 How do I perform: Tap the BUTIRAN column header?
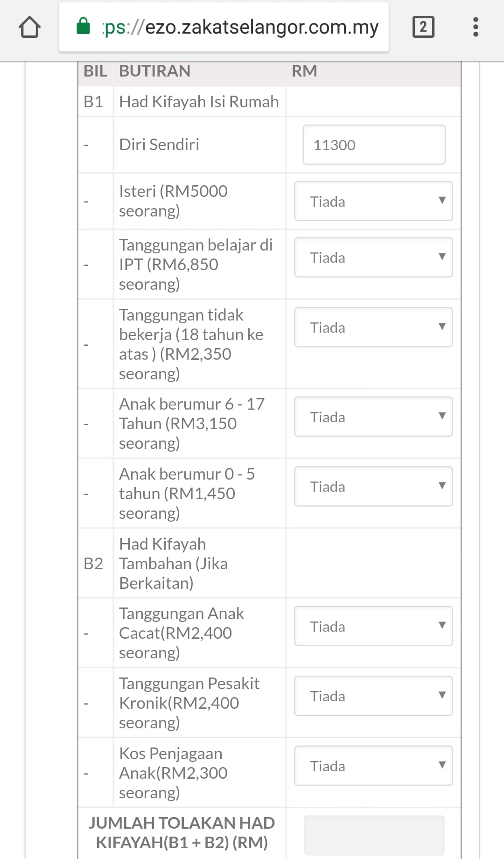click(155, 71)
